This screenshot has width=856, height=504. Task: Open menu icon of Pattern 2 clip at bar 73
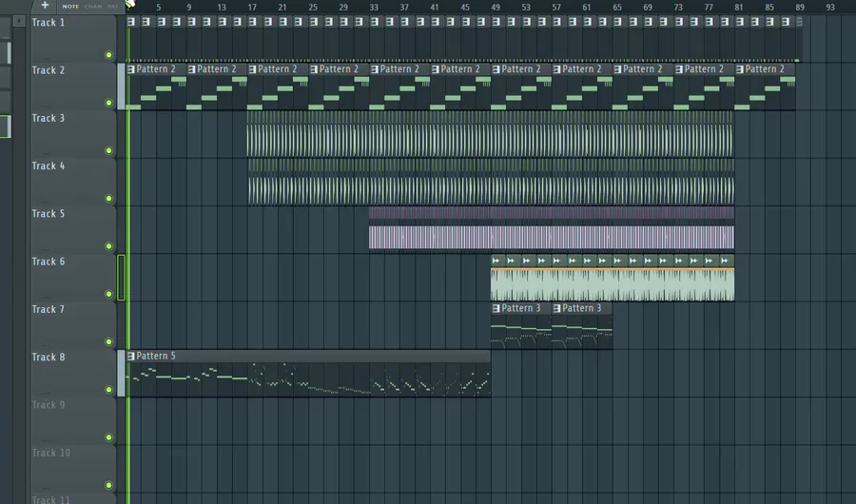point(679,69)
